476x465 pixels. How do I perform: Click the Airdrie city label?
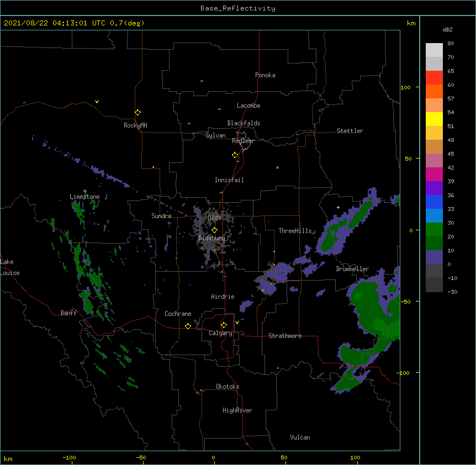[x=223, y=297]
